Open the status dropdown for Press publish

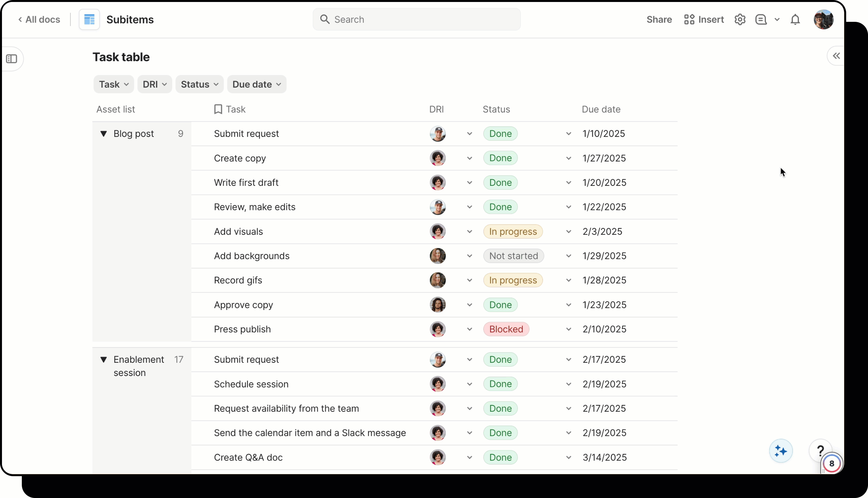pyautogui.click(x=569, y=329)
